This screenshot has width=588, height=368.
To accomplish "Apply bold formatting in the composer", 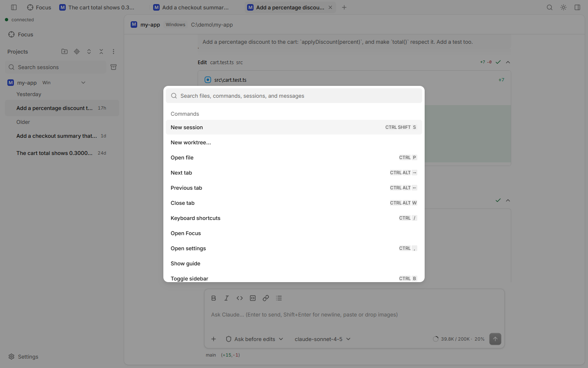I will click(214, 298).
